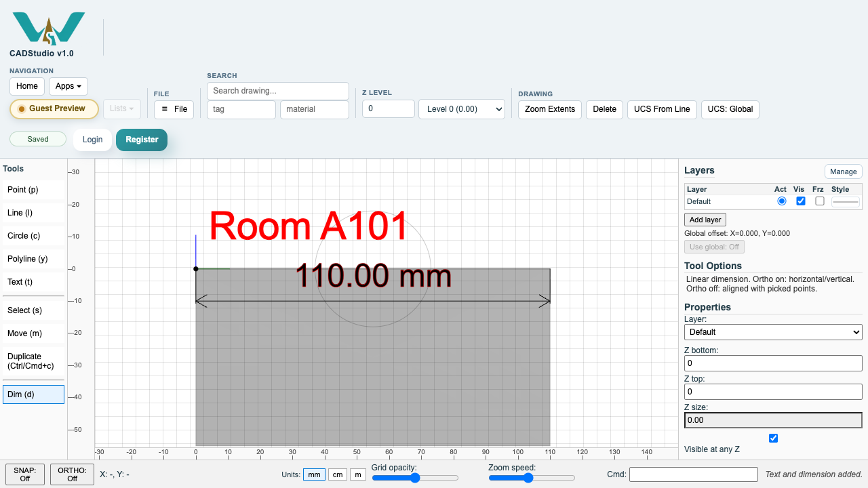Open the layers Manage button
This screenshot has height=488, width=868.
(844, 171)
